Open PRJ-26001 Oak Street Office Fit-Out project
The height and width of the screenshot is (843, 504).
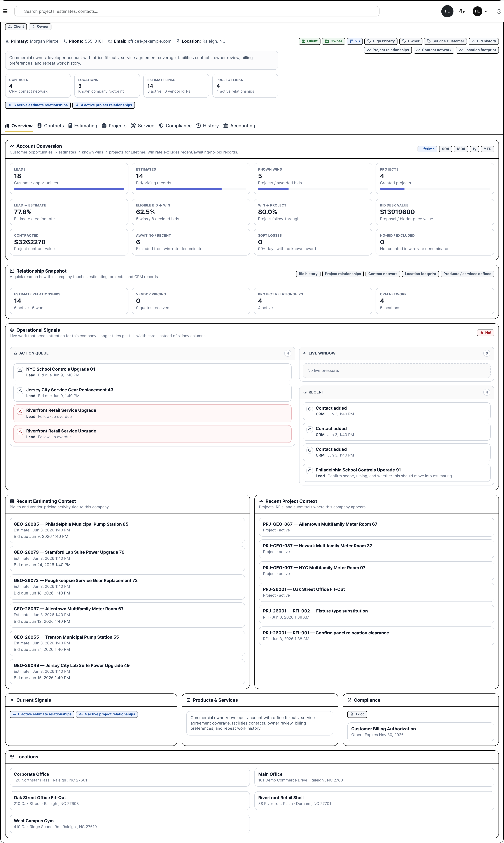[376, 592]
